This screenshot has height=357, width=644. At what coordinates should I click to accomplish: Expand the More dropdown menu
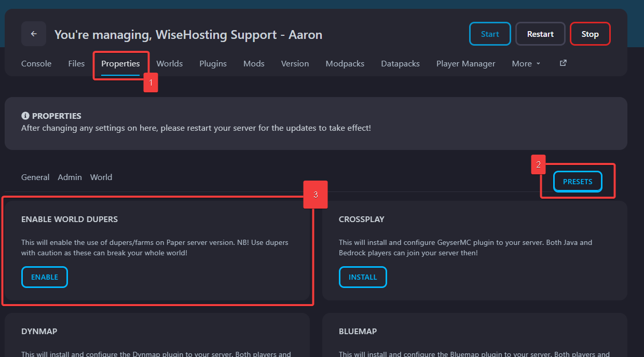coord(526,64)
